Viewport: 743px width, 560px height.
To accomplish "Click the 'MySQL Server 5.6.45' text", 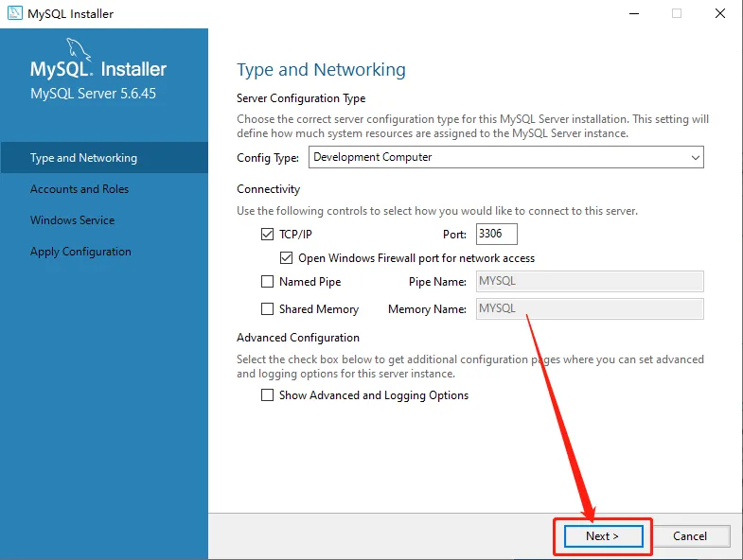I will 93,94.
